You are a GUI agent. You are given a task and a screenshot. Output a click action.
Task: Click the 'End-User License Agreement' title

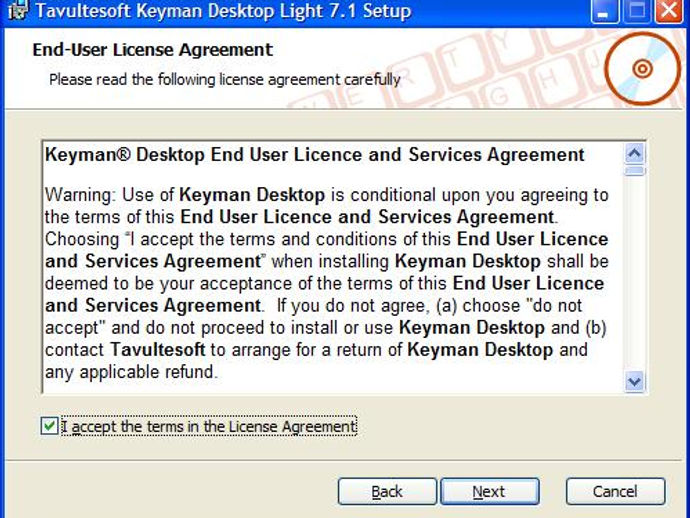point(153,50)
